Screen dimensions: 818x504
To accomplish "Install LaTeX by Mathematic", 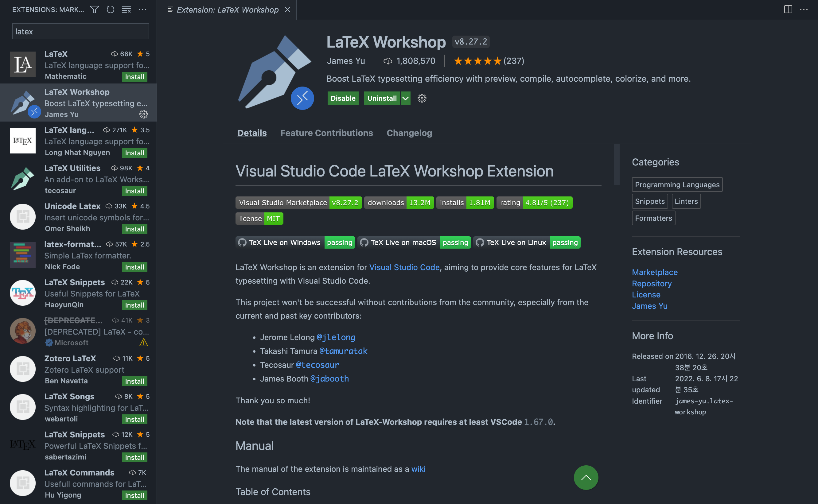I will tap(135, 77).
